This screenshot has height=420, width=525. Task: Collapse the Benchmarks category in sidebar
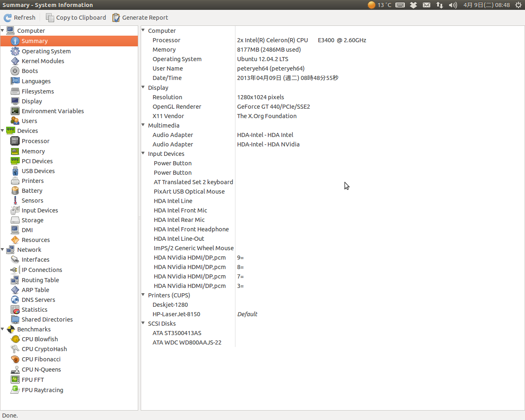click(2, 329)
